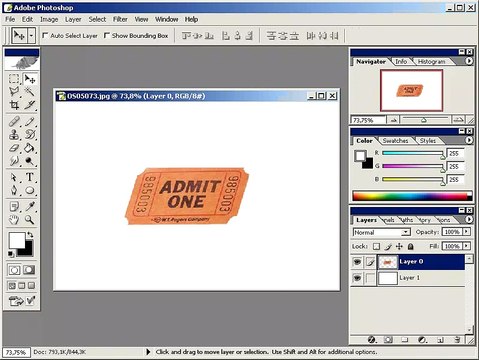Click delete layer trash icon
Viewport: 479px width, 360px height.
457,340
